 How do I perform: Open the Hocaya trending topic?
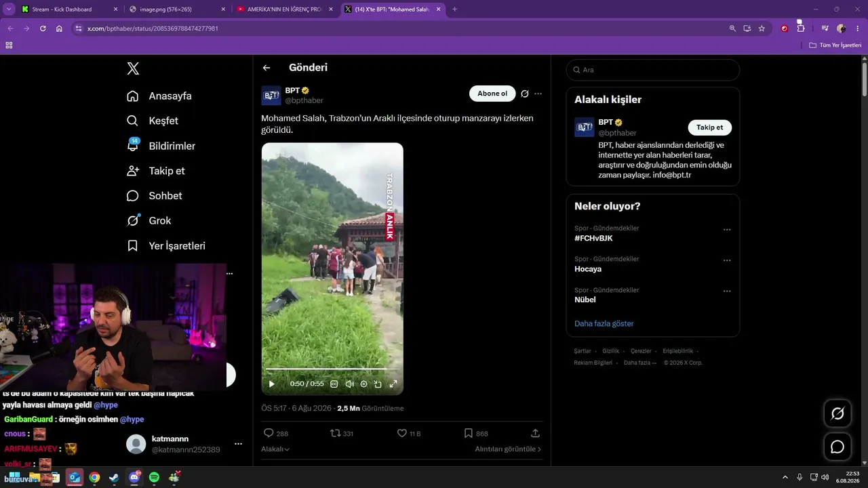[588, 269]
